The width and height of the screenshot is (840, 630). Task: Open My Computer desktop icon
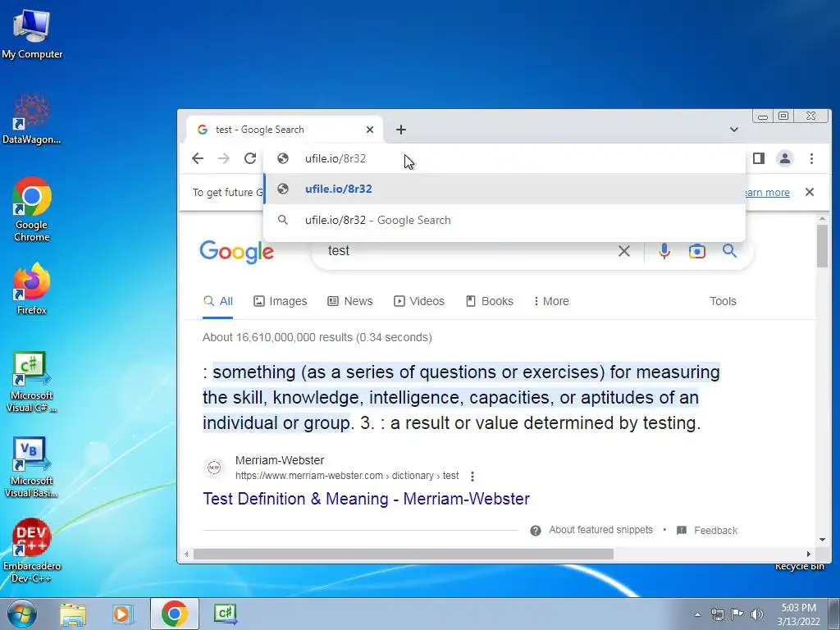point(32,33)
